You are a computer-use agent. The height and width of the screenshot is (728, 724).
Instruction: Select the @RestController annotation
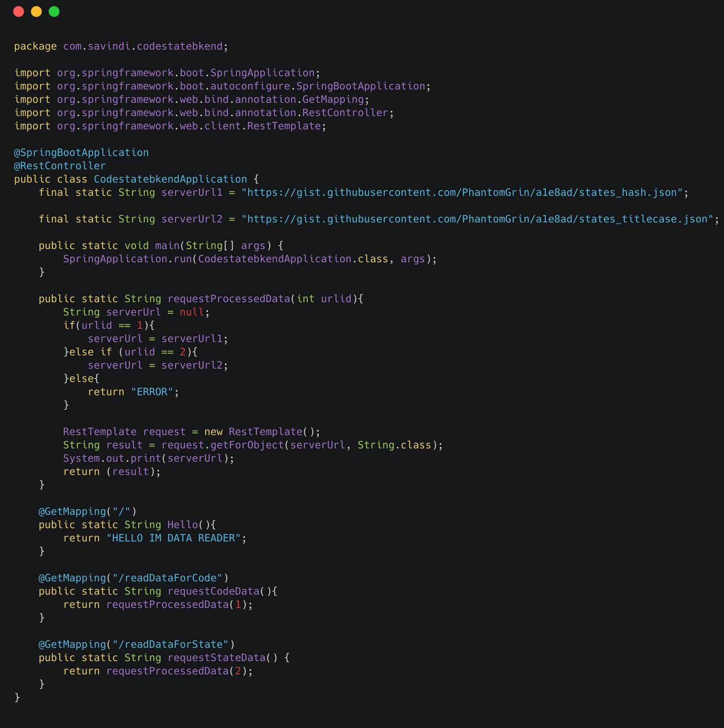tap(59, 165)
